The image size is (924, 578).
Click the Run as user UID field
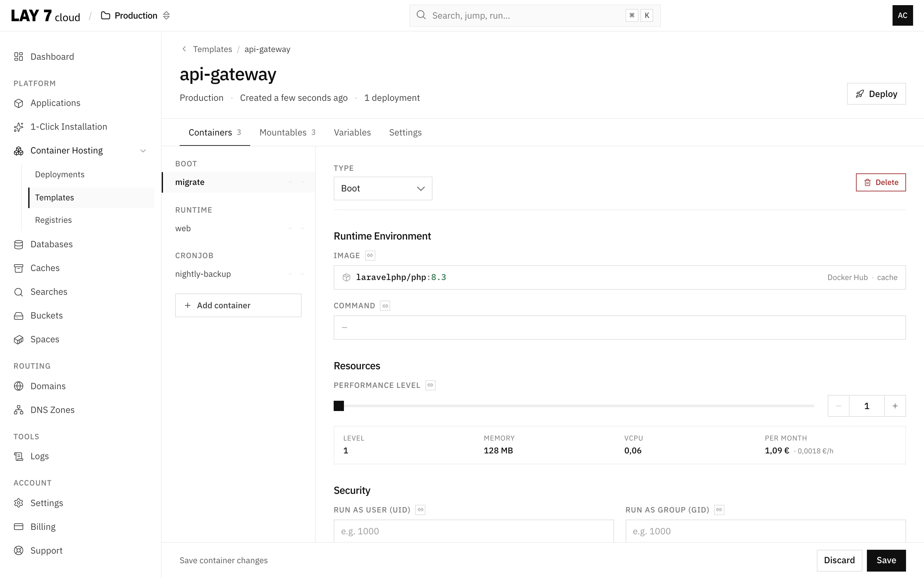coord(474,531)
